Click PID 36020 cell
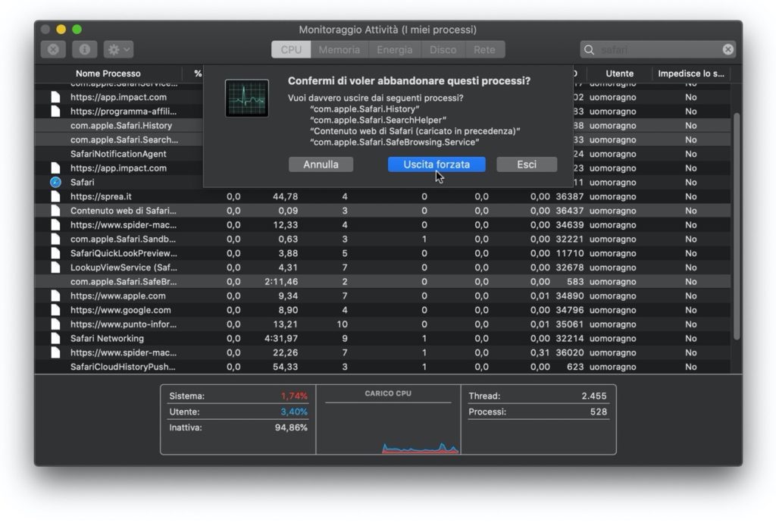 pos(569,353)
